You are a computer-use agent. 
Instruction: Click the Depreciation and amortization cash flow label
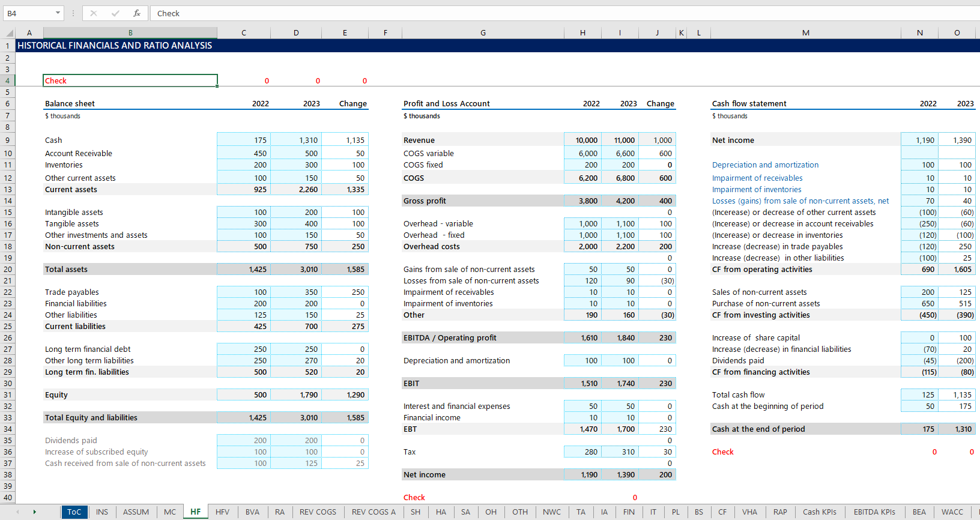tap(765, 165)
